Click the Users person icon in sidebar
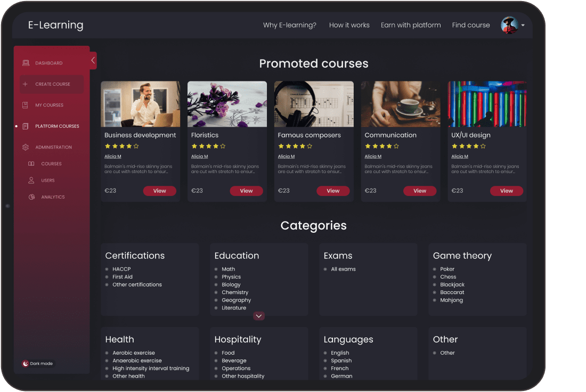The height and width of the screenshot is (392, 586). tap(31, 181)
